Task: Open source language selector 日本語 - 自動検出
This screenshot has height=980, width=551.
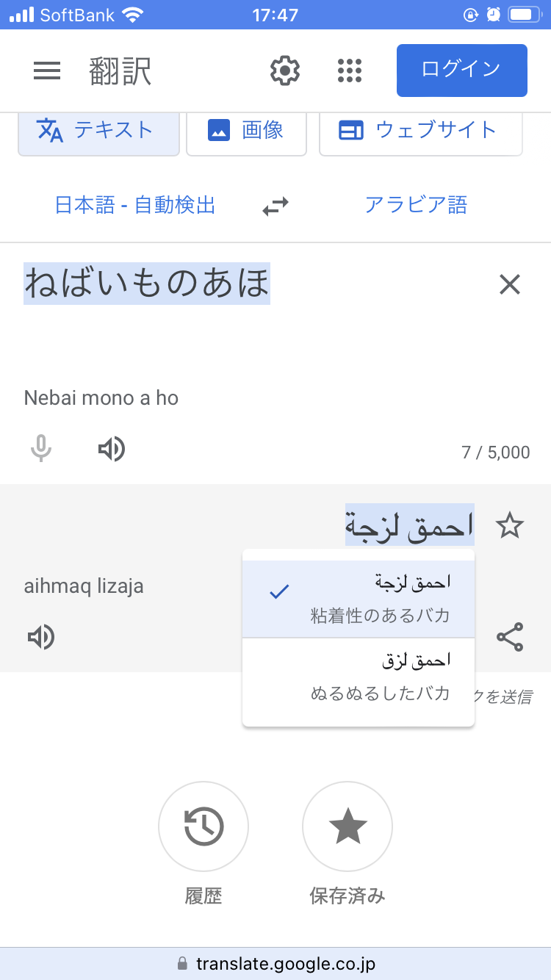Action: coord(135,205)
